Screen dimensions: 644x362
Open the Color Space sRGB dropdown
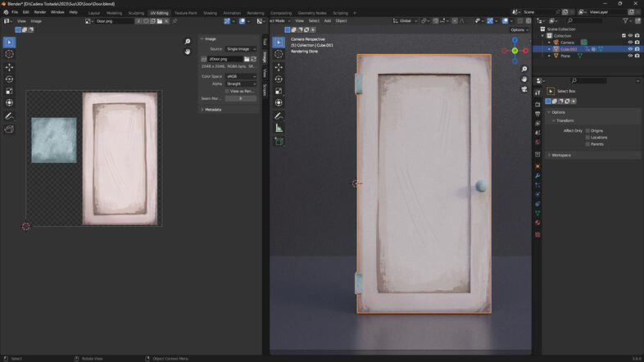(x=241, y=76)
